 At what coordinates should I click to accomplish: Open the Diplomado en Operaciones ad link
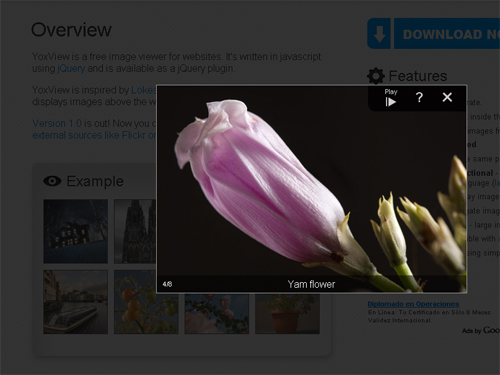coord(413,304)
